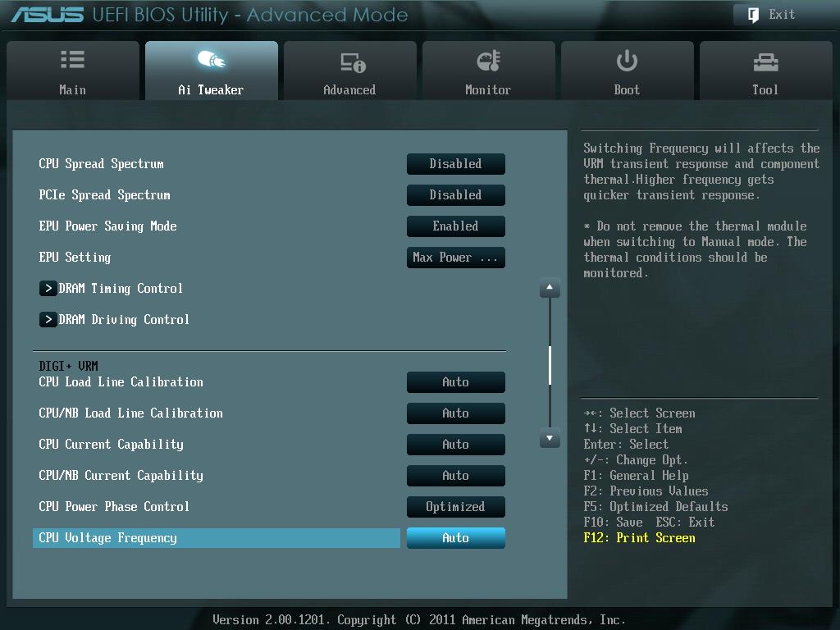The width and height of the screenshot is (840, 630).
Task: Click the scroll up arrow
Action: click(x=550, y=288)
